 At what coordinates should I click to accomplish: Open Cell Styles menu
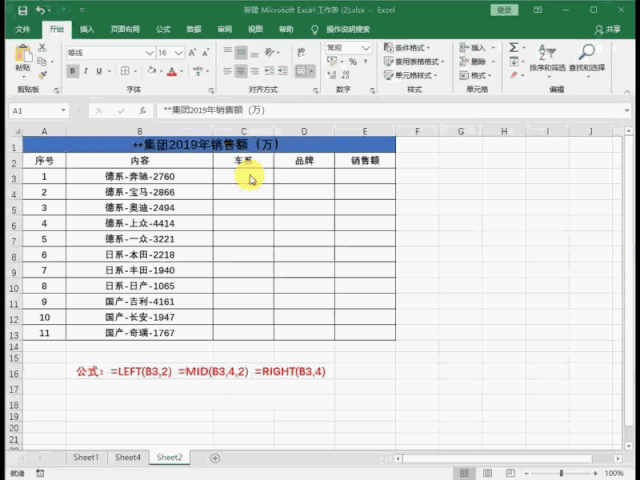(410, 76)
